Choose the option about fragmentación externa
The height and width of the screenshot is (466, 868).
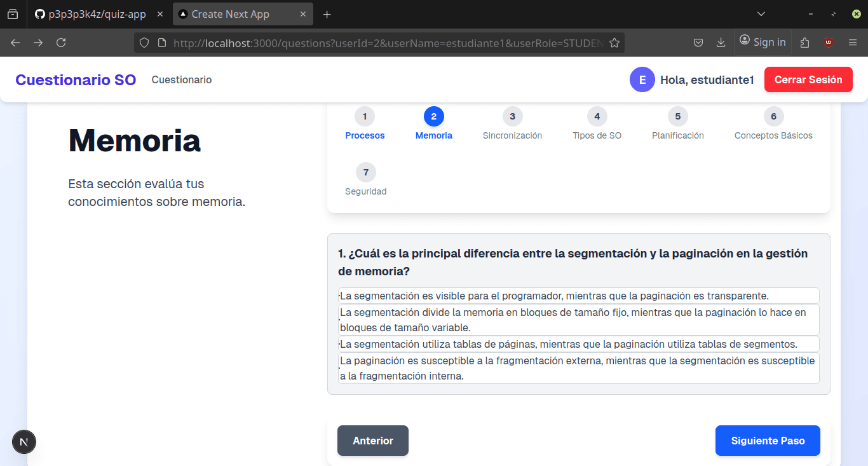(578, 367)
